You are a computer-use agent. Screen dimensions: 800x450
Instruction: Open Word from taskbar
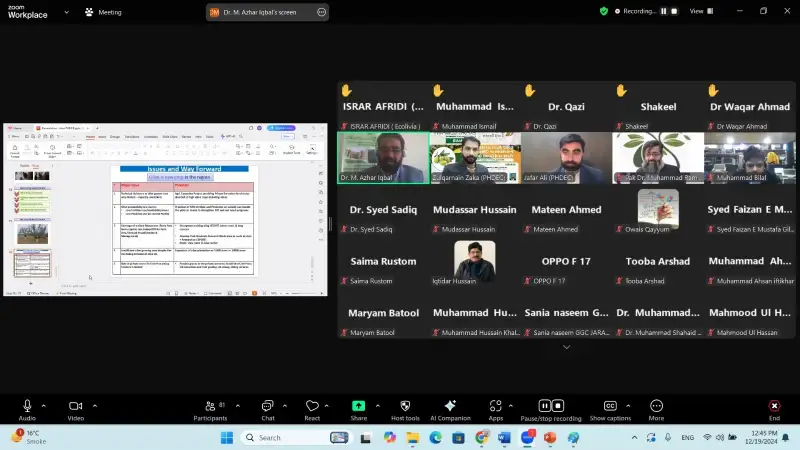click(x=504, y=438)
